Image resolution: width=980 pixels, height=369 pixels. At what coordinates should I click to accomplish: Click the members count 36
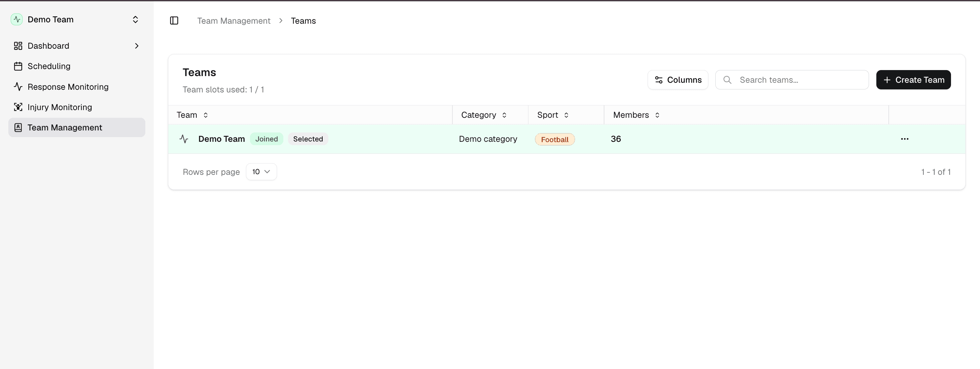tap(616, 139)
